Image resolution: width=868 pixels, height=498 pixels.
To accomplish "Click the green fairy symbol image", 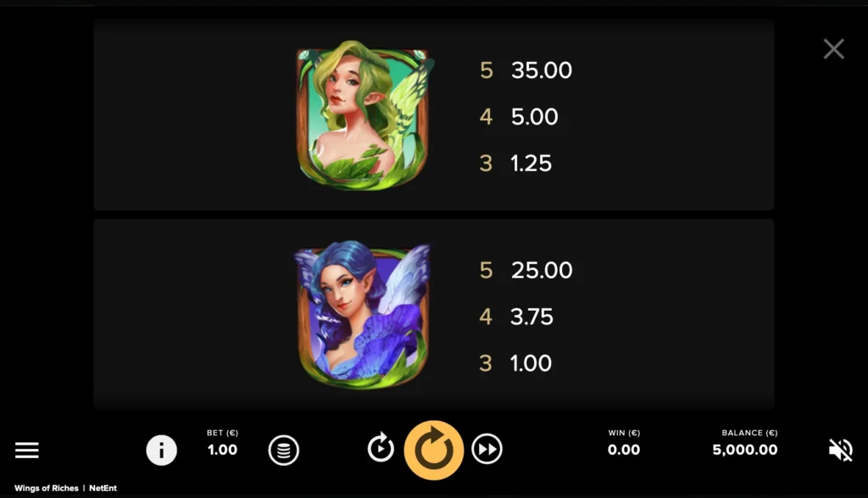I will pyautogui.click(x=364, y=115).
